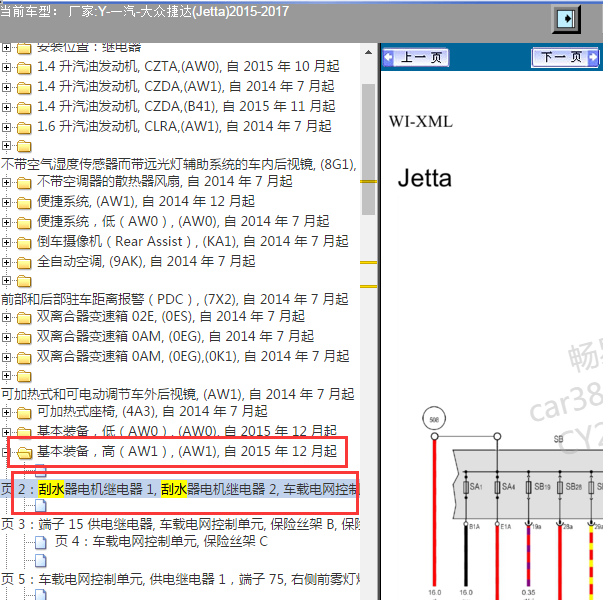Image resolution: width=603 pixels, height=600 pixels.
Task: Open folder icon for 1.6 升 CLRA engine
Action: [x=24, y=128]
